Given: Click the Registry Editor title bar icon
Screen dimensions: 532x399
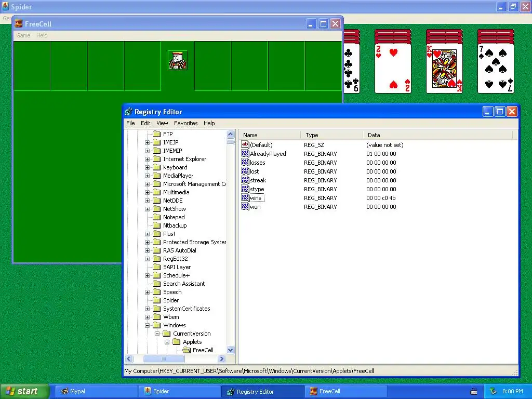Looking at the screenshot, I should (129, 112).
